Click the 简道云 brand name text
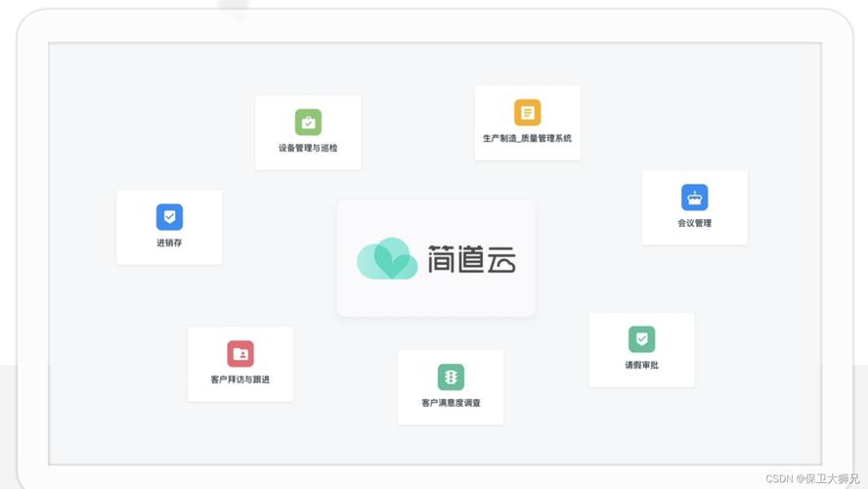The image size is (868, 489). 472,259
